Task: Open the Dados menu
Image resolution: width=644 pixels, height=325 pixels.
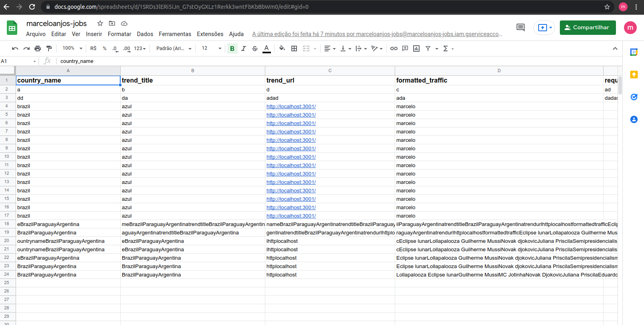Action: (145, 34)
